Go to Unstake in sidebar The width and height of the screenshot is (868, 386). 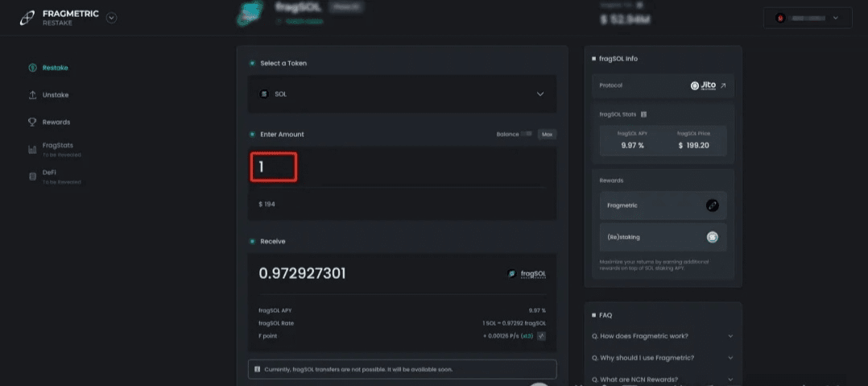(x=56, y=95)
